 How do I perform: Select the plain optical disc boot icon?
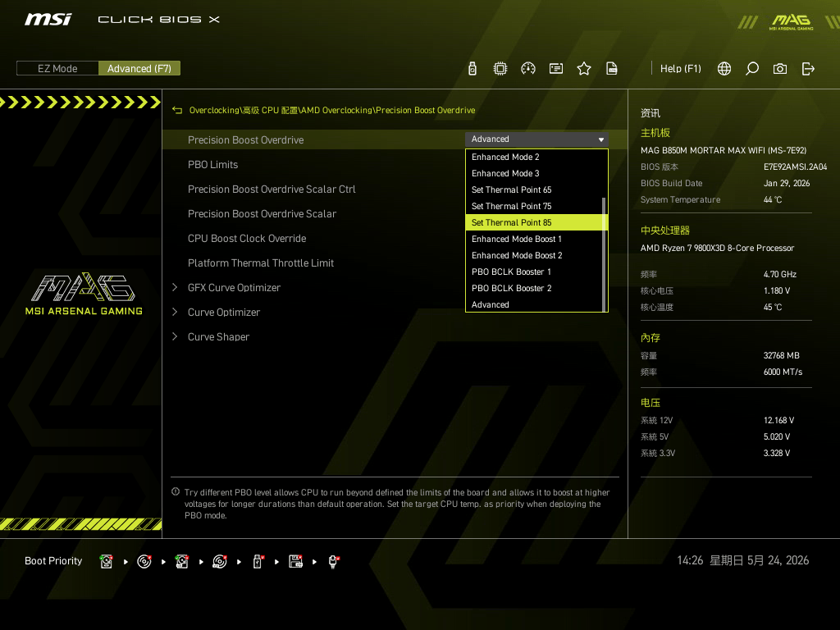pyautogui.click(x=144, y=561)
